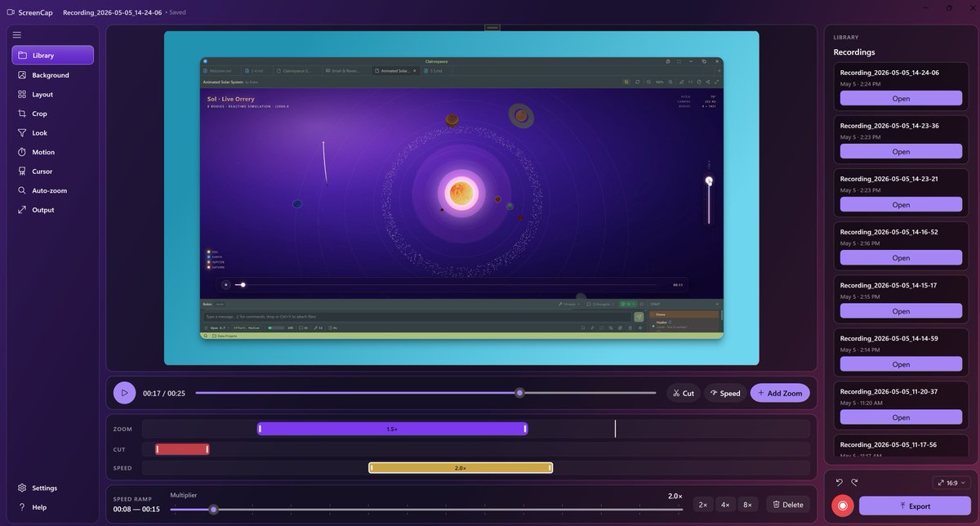Click the preview video thumbnail
Screen dimensions: 980x526
(x=461, y=198)
